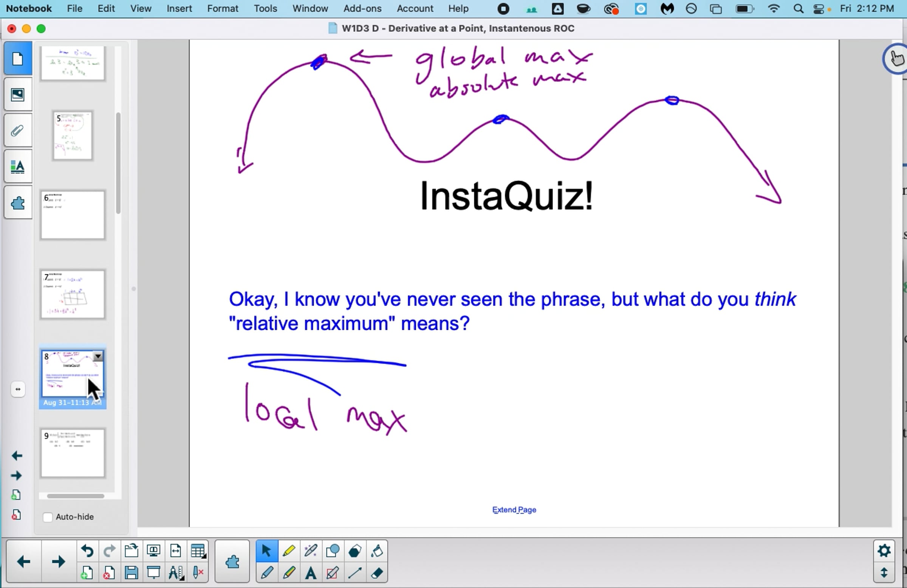The image size is (907, 588).
Task: Toggle sidebar side with double-arrow button
Action: click(x=18, y=389)
